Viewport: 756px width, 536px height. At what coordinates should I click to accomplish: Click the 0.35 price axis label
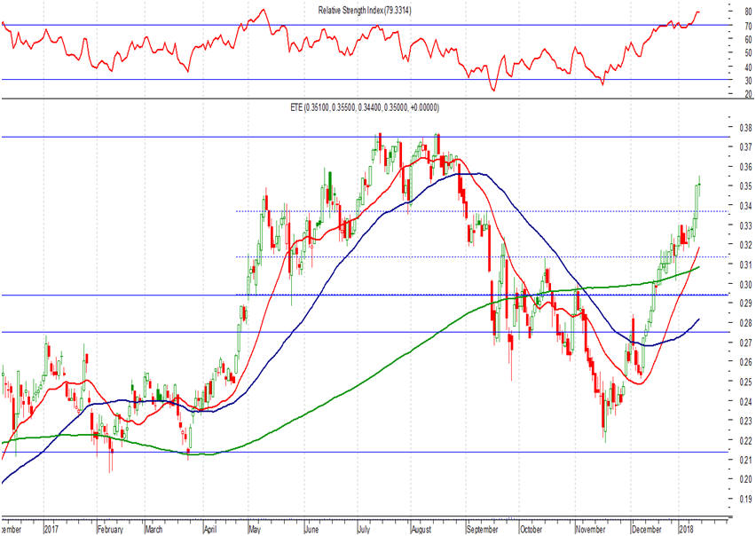[x=746, y=186]
